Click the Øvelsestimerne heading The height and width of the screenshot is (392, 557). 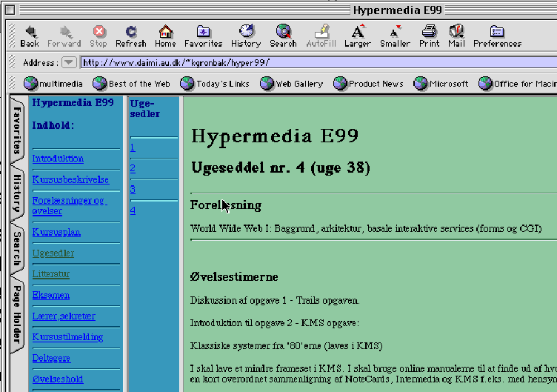click(x=234, y=277)
